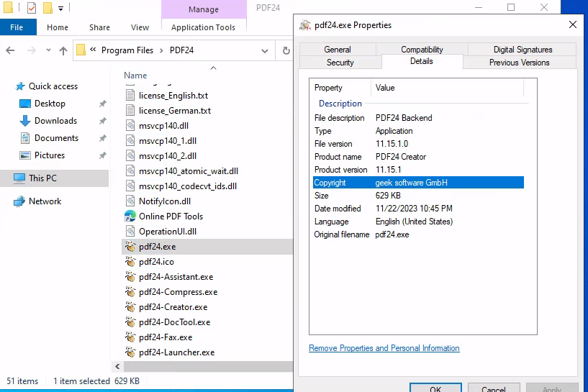This screenshot has height=392, width=588.
Task: Click the pdf24-Assistant.exe icon
Action: point(130,277)
